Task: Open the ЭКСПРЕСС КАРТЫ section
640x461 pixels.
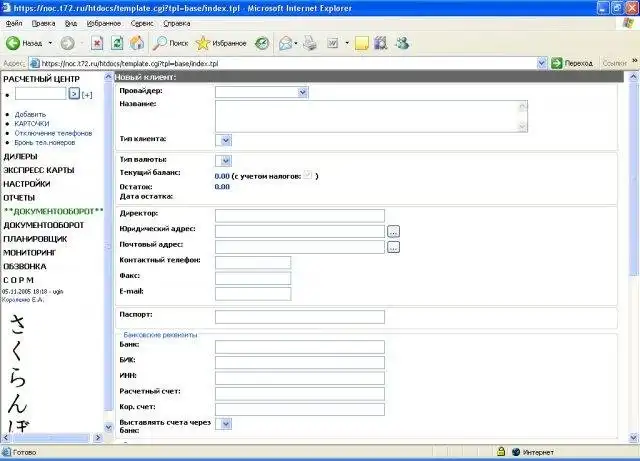Action: click(39, 170)
